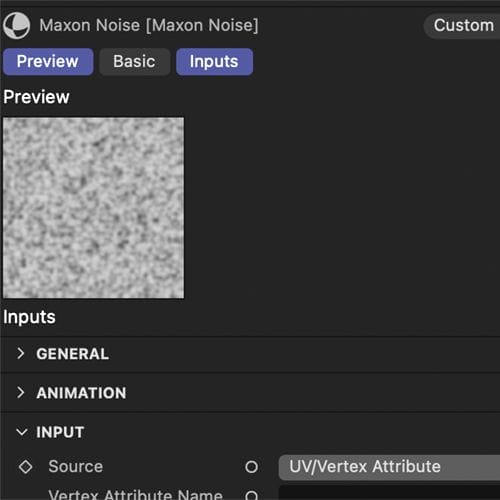Expand the GENERAL section chevron
The height and width of the screenshot is (500, 500).
tap(21, 353)
